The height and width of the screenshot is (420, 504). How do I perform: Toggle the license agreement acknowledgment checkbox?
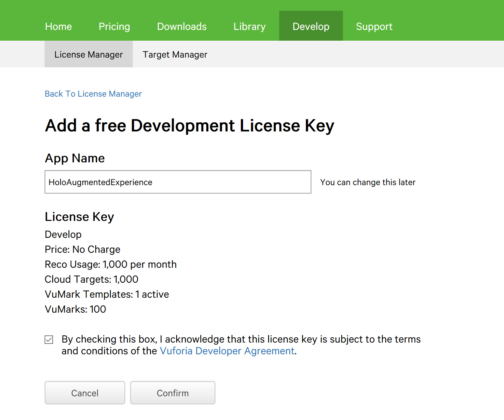49,340
